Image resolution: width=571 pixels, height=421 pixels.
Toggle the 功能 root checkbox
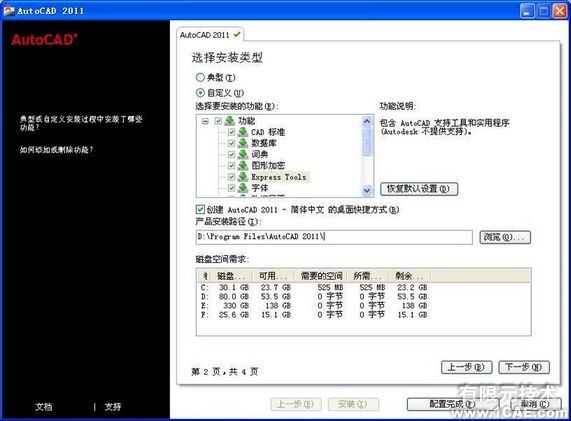218,121
